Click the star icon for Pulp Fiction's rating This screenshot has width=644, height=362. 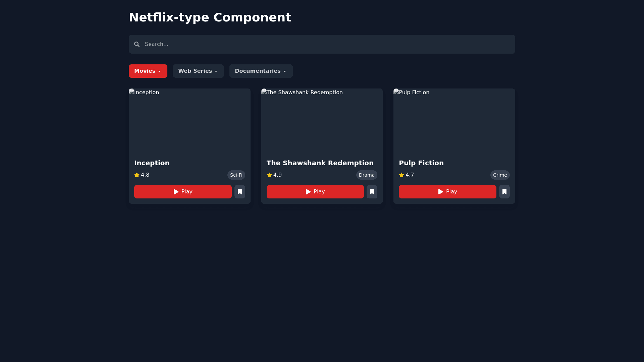click(401, 175)
